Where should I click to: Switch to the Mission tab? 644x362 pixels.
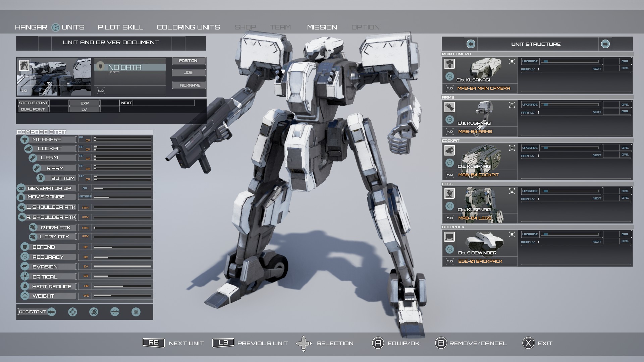pyautogui.click(x=322, y=27)
